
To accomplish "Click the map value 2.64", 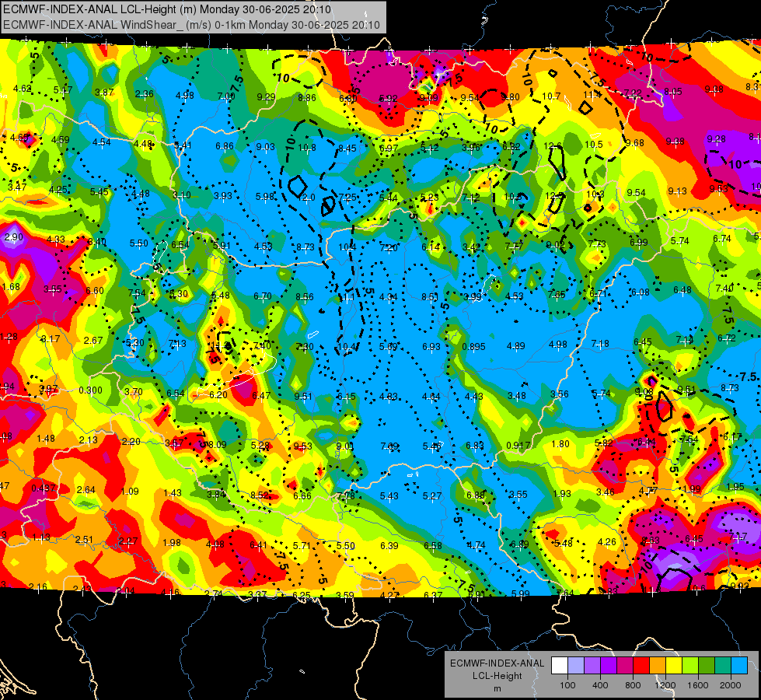I will click(86, 490).
